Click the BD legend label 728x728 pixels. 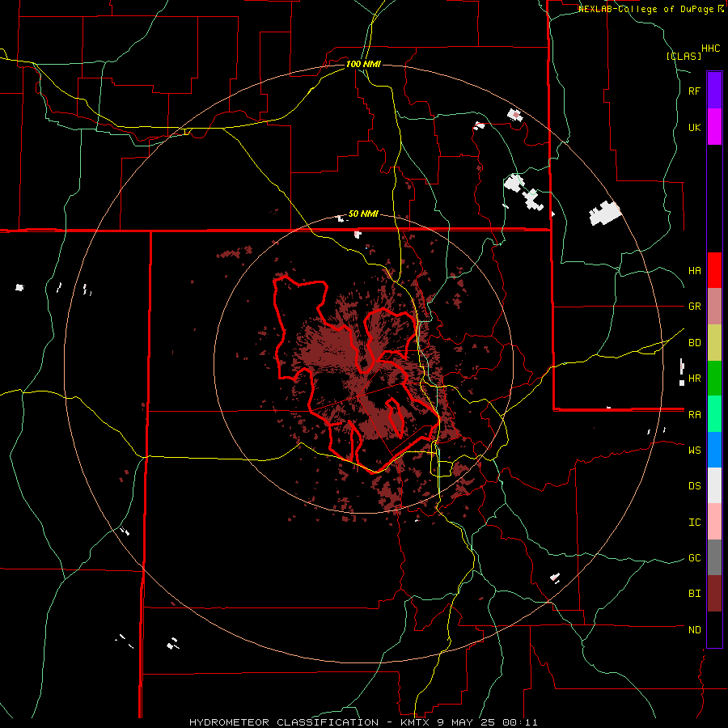pos(694,343)
